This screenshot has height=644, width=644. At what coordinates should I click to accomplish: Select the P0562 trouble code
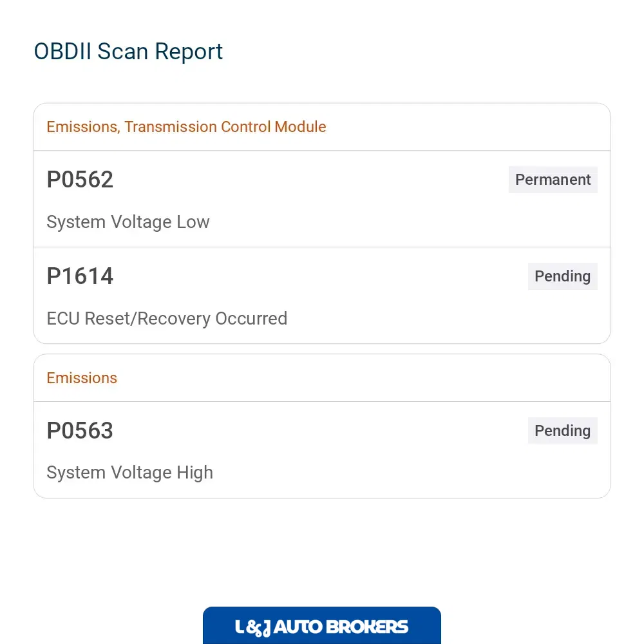point(80,180)
